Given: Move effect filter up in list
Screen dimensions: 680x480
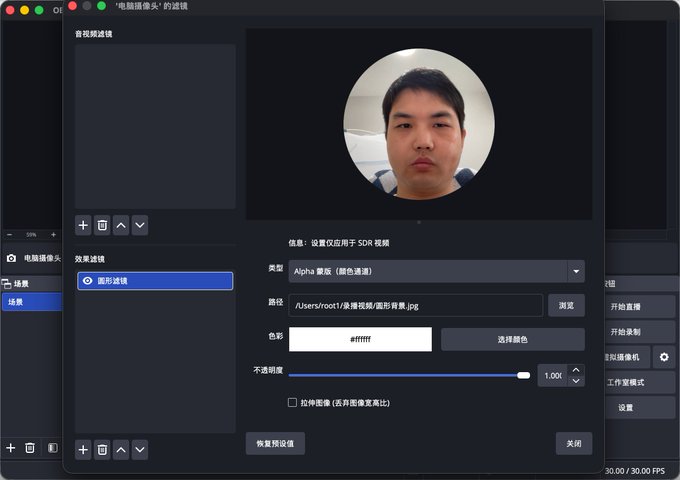Looking at the screenshot, I should tap(121, 450).
